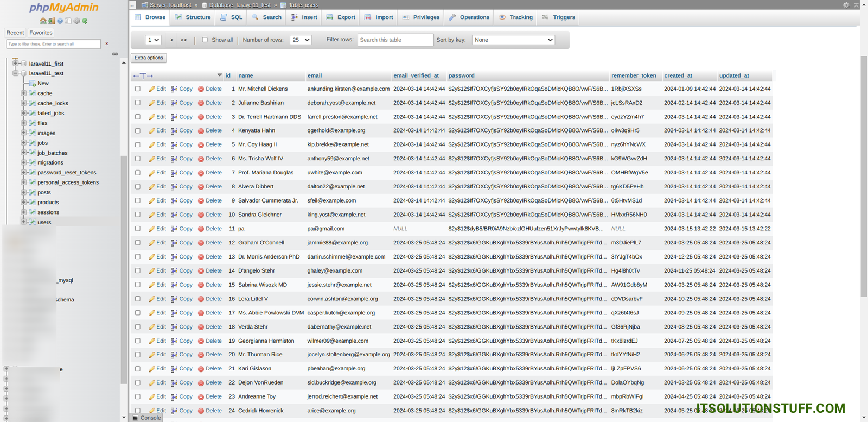Open the Sort by key dropdown

[513, 40]
